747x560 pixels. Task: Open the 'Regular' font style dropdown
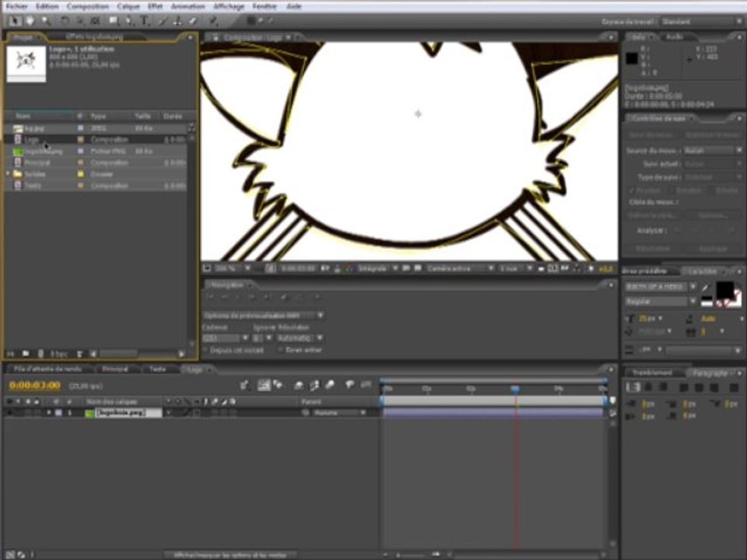tap(661, 302)
